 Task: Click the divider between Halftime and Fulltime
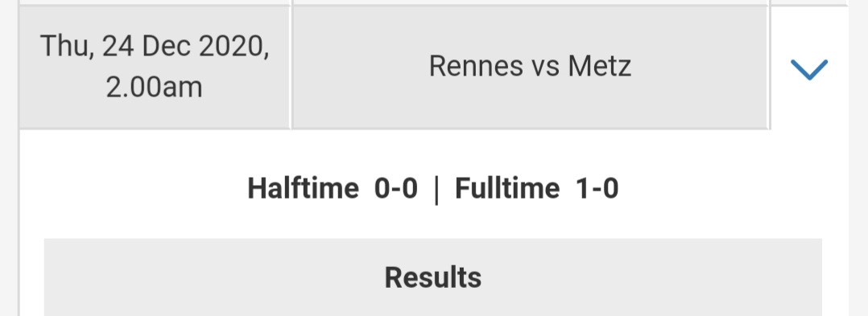point(436,189)
